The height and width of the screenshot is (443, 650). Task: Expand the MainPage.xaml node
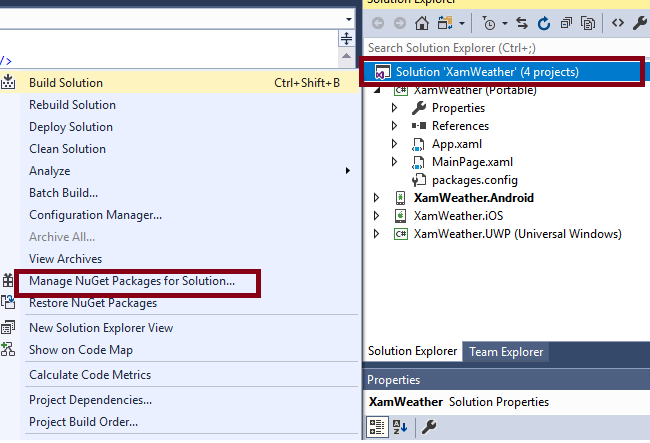394,162
